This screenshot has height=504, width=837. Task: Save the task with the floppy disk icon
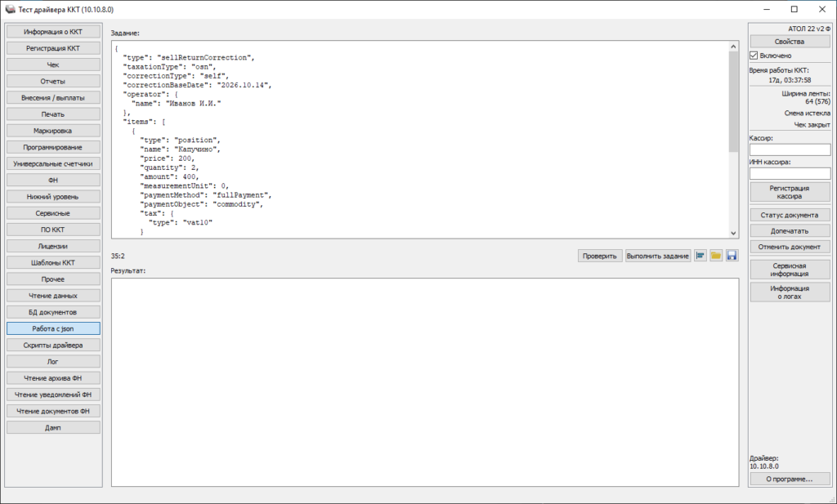pyautogui.click(x=732, y=256)
